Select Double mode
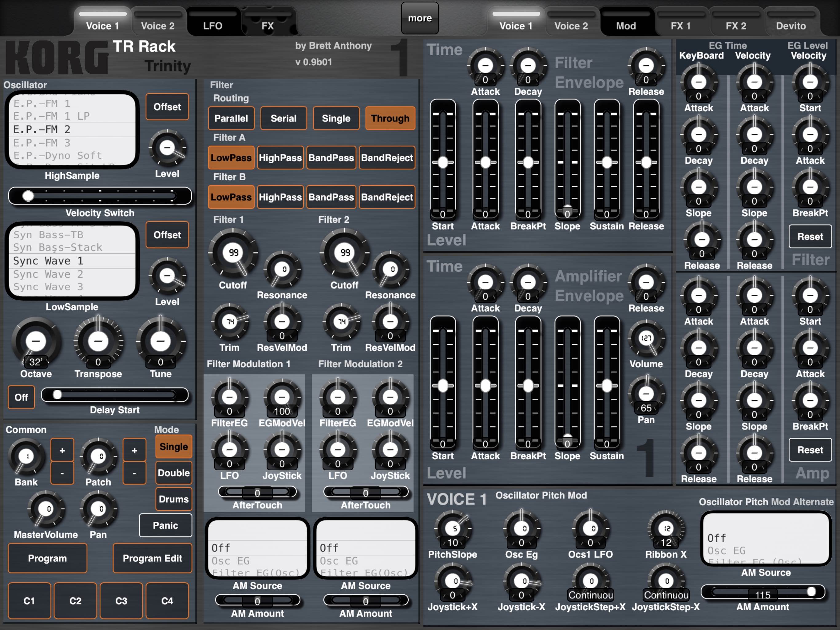840x630 pixels. [x=173, y=473]
